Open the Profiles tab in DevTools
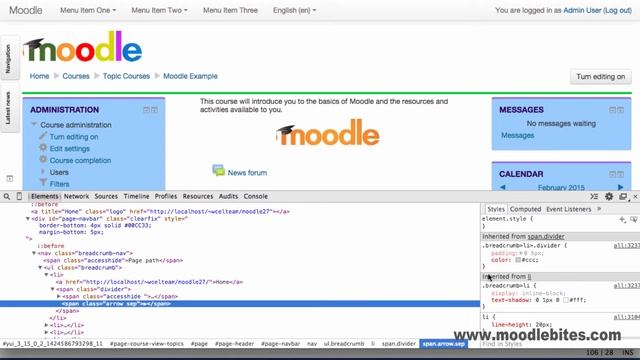 166,196
